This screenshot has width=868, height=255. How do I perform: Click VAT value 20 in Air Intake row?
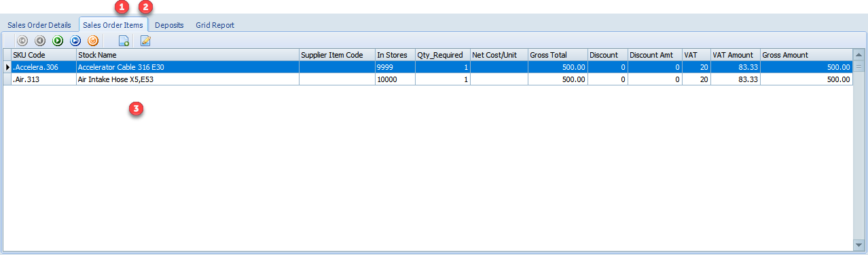[x=696, y=79]
